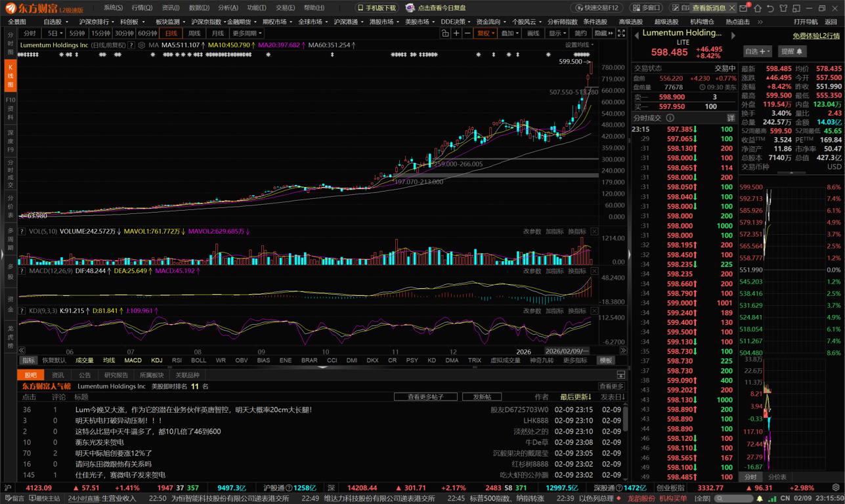This screenshot has height=504, width=845.
Task: Click the settings gear in status bar
Action: (836, 488)
